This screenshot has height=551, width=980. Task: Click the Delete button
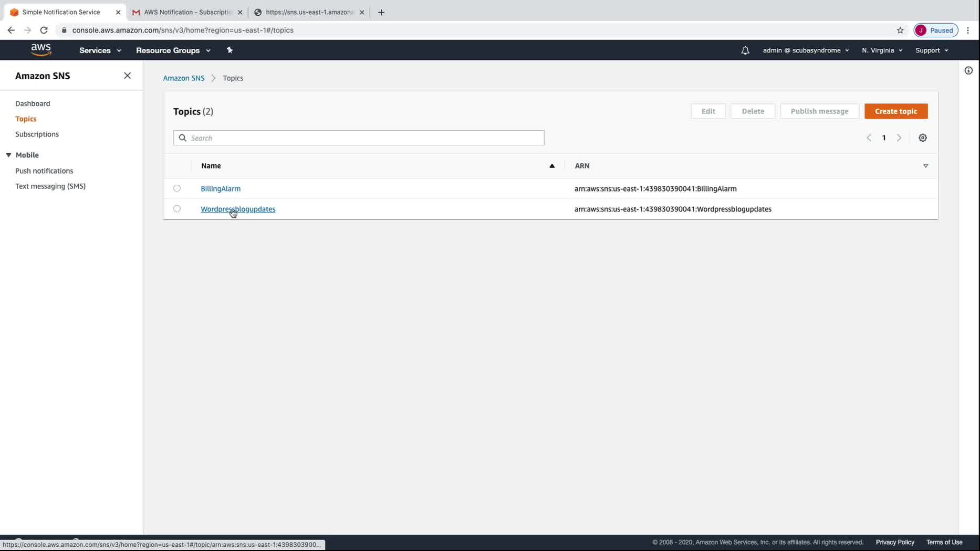point(753,111)
